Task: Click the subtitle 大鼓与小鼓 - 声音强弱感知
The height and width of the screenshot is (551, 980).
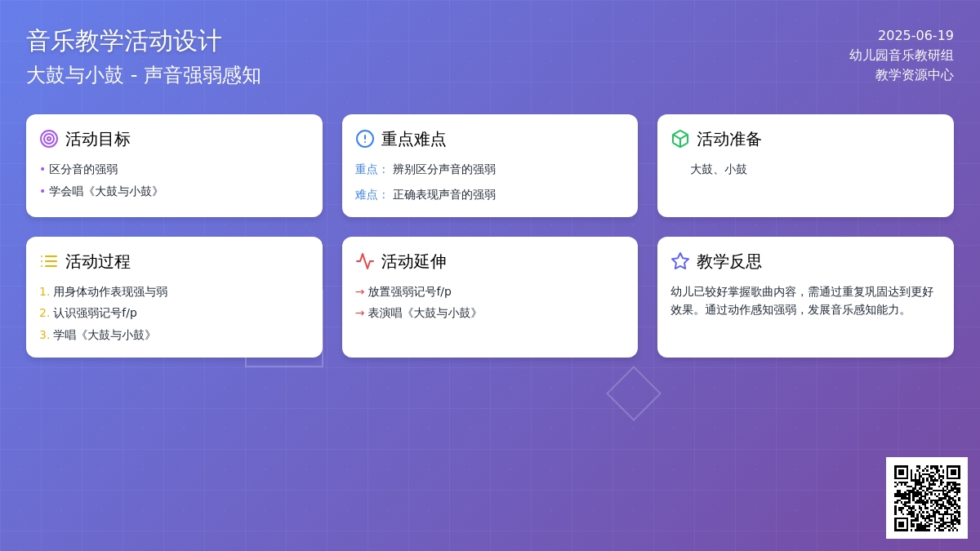Action: (x=144, y=75)
